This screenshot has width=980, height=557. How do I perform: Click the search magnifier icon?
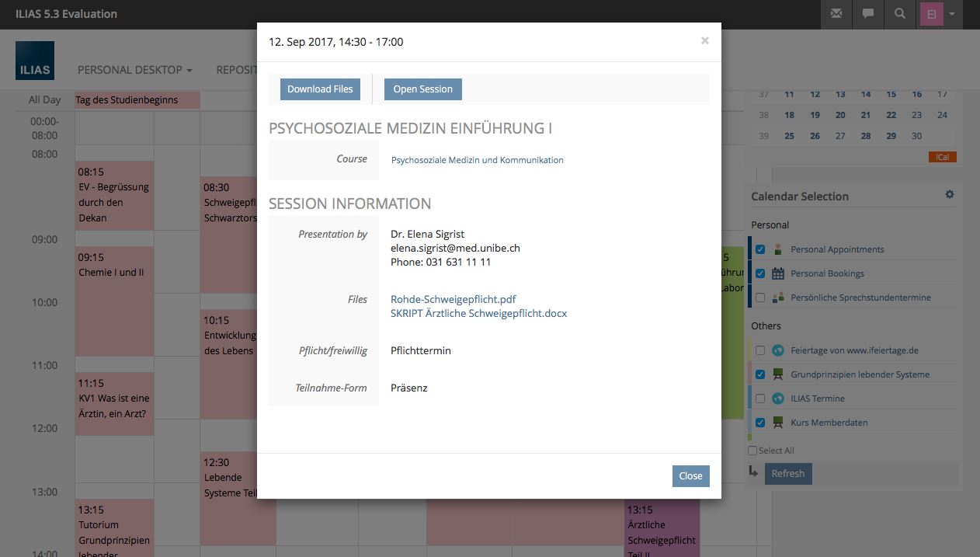point(900,13)
